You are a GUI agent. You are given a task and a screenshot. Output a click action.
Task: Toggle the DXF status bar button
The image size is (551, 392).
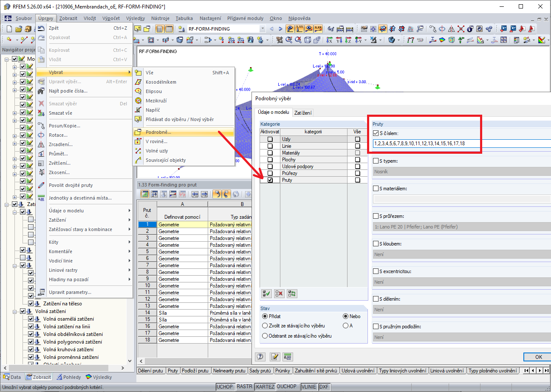pyautogui.click(x=324, y=387)
